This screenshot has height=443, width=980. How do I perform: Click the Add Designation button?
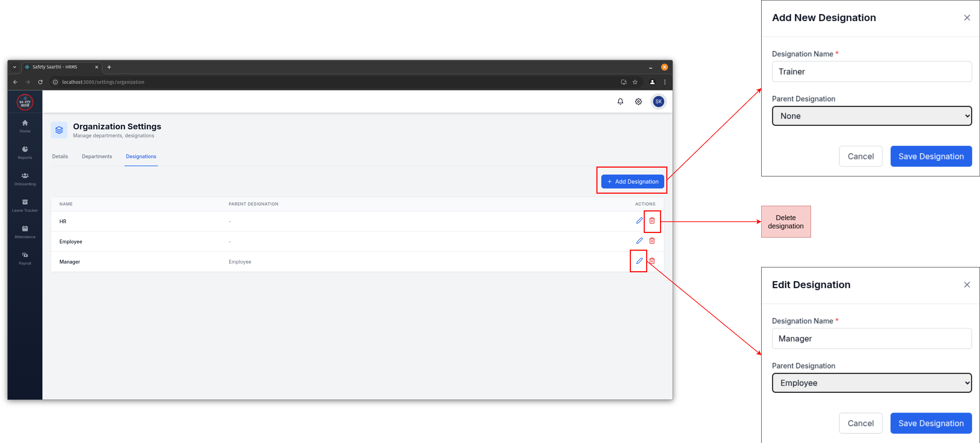click(632, 182)
